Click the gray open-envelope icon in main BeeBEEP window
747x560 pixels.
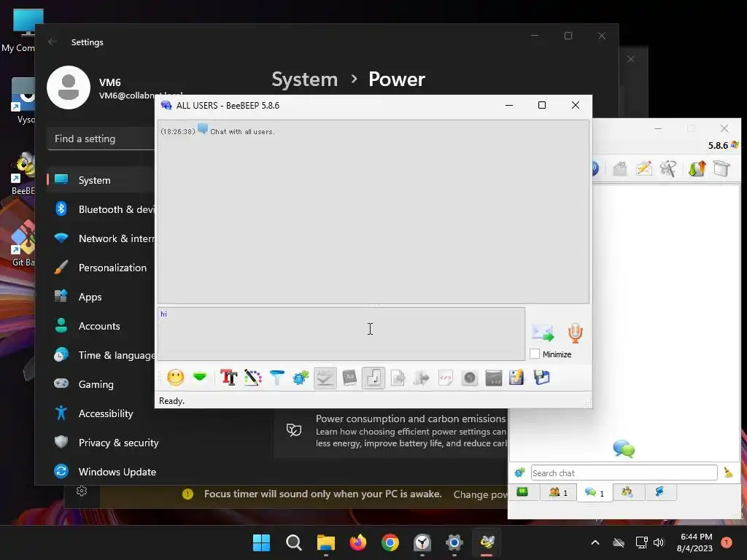point(620,168)
